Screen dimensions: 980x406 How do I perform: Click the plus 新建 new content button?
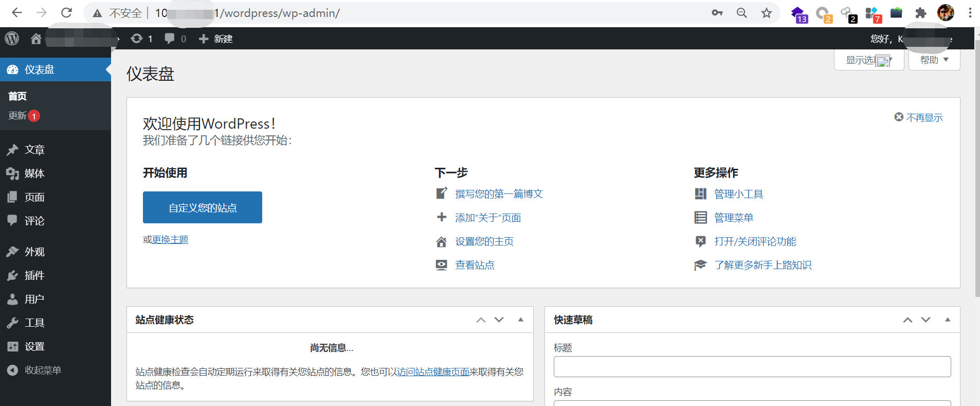coord(215,39)
